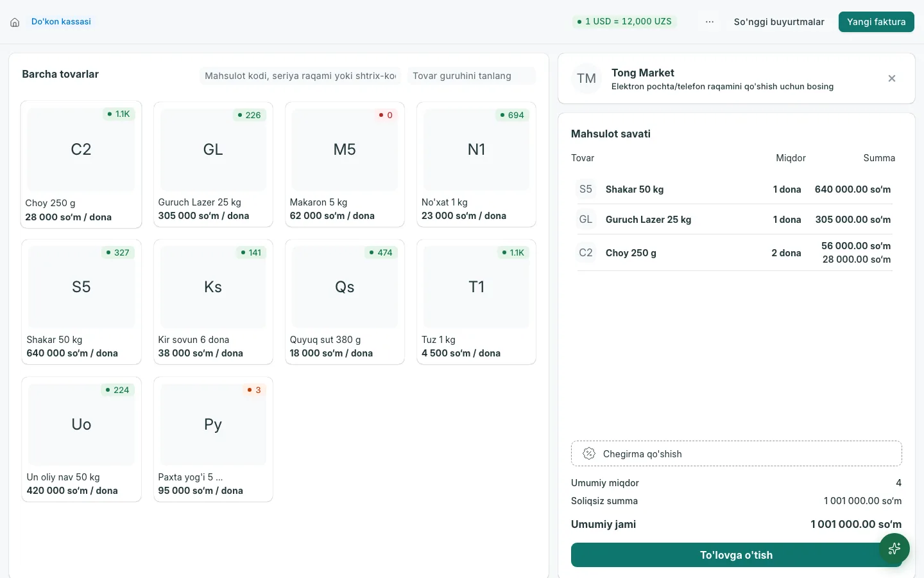This screenshot has height=578, width=924.
Task: Focus the product code search field
Action: click(x=300, y=76)
